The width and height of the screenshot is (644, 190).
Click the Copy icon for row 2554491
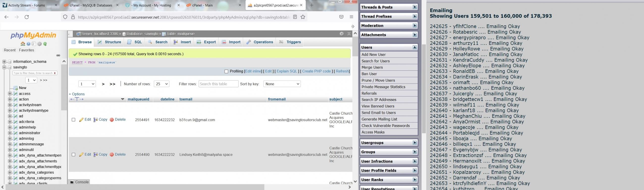95,120
